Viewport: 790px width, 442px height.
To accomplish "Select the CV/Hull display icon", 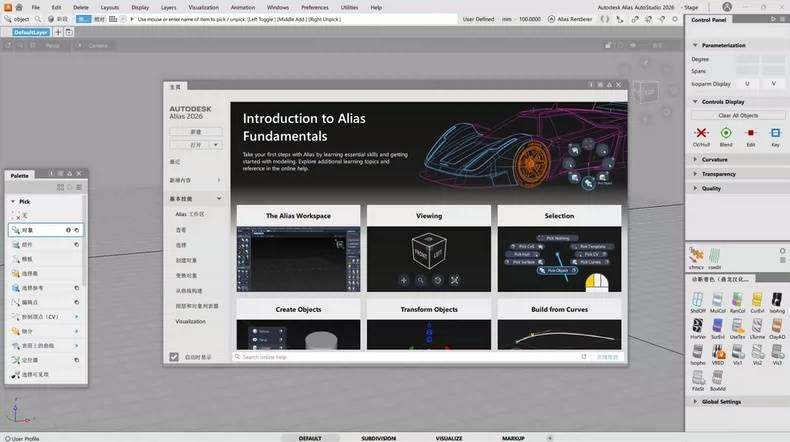I will [x=701, y=132].
